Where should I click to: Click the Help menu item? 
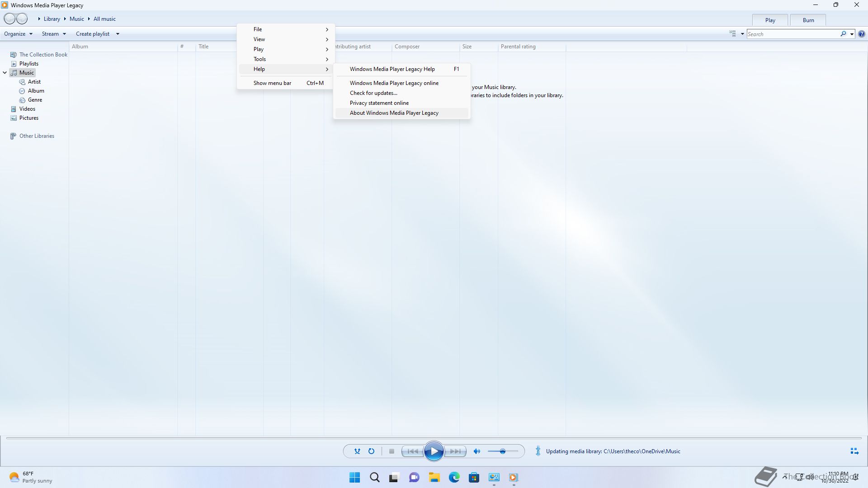[x=286, y=69]
